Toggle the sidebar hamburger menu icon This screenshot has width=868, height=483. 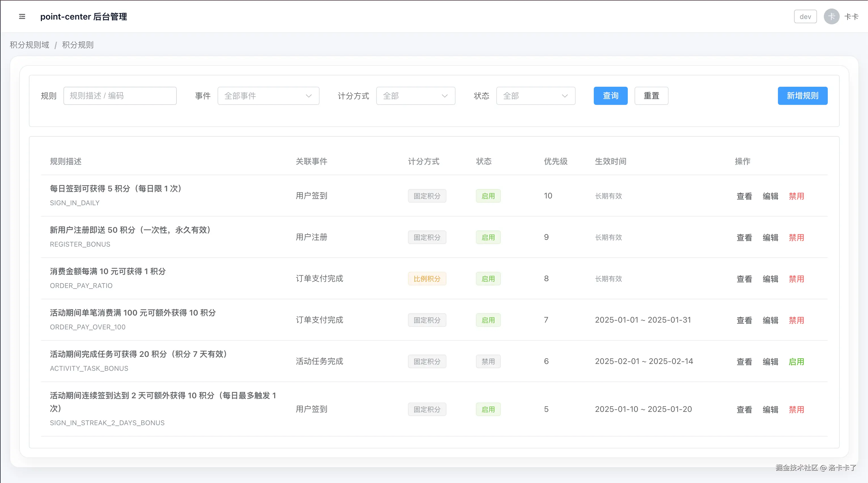click(x=22, y=16)
